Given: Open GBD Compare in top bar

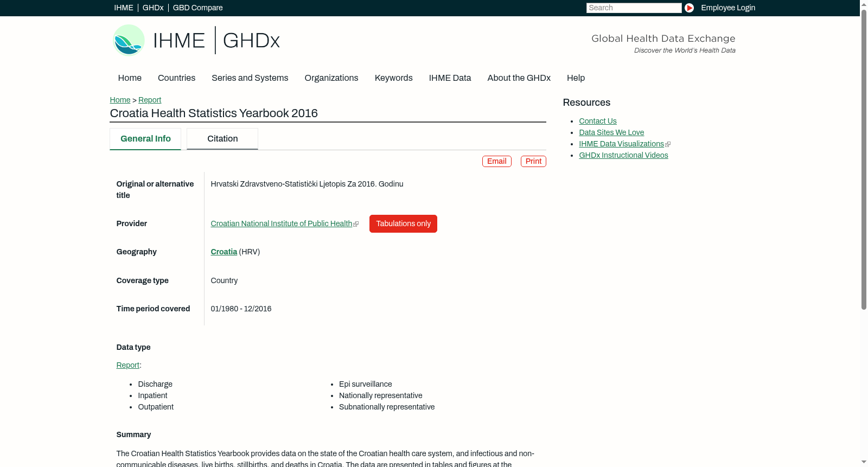Looking at the screenshot, I should [198, 8].
